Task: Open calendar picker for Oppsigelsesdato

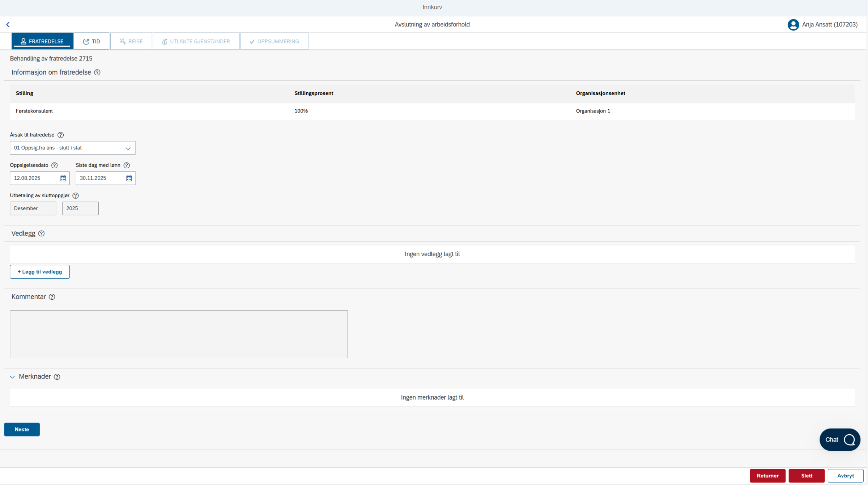Action: coord(63,178)
